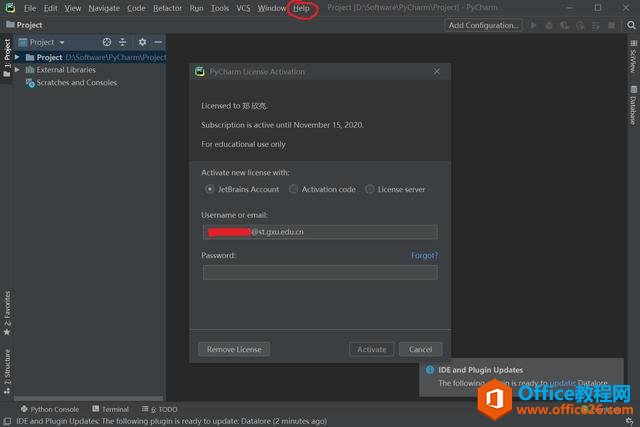Click Add Configuration button

click(x=483, y=25)
